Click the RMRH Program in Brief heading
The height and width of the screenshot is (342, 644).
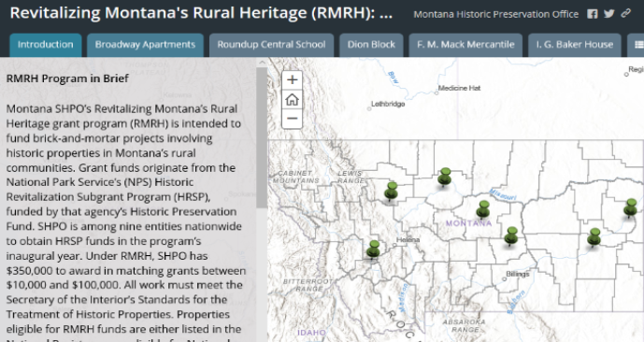tap(67, 78)
